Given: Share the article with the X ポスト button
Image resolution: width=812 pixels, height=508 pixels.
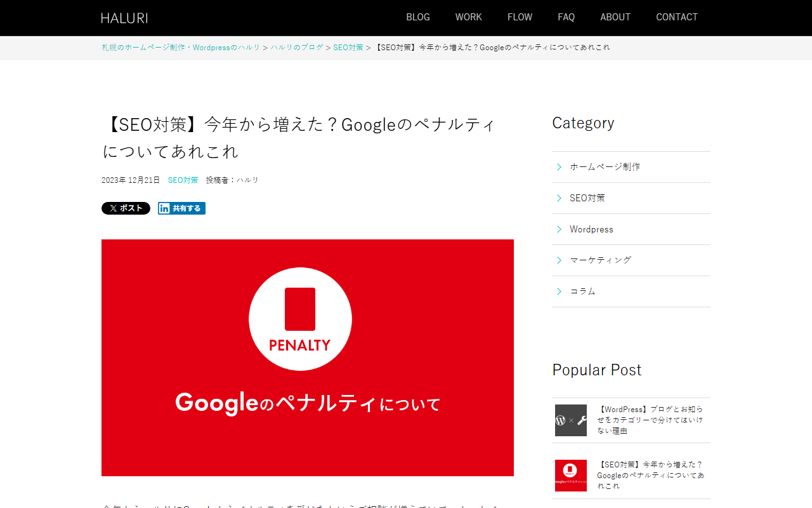Looking at the screenshot, I should pos(126,208).
